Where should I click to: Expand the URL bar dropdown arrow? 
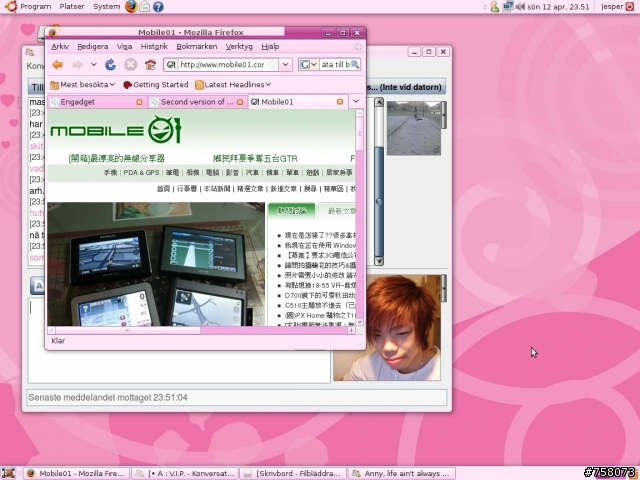point(285,64)
